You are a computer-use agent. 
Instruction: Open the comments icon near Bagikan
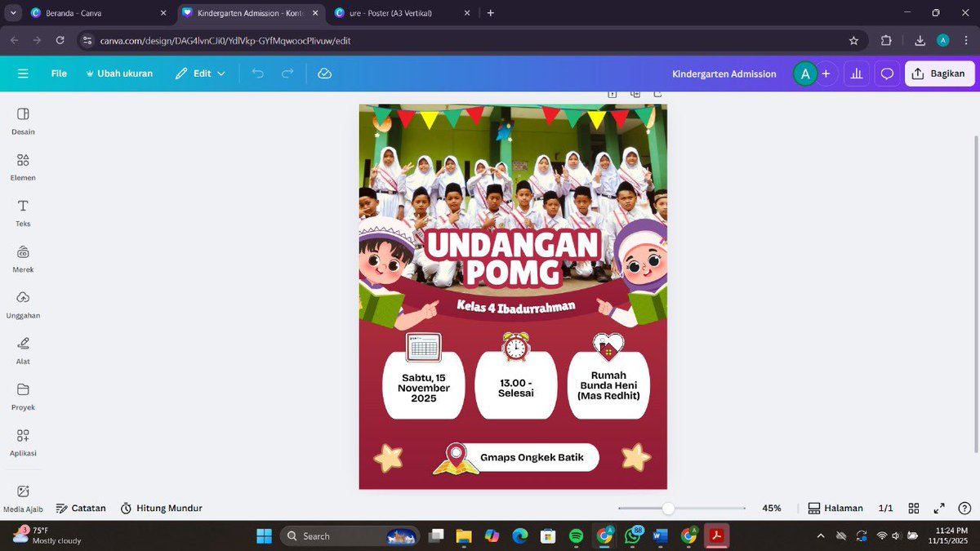tap(887, 73)
